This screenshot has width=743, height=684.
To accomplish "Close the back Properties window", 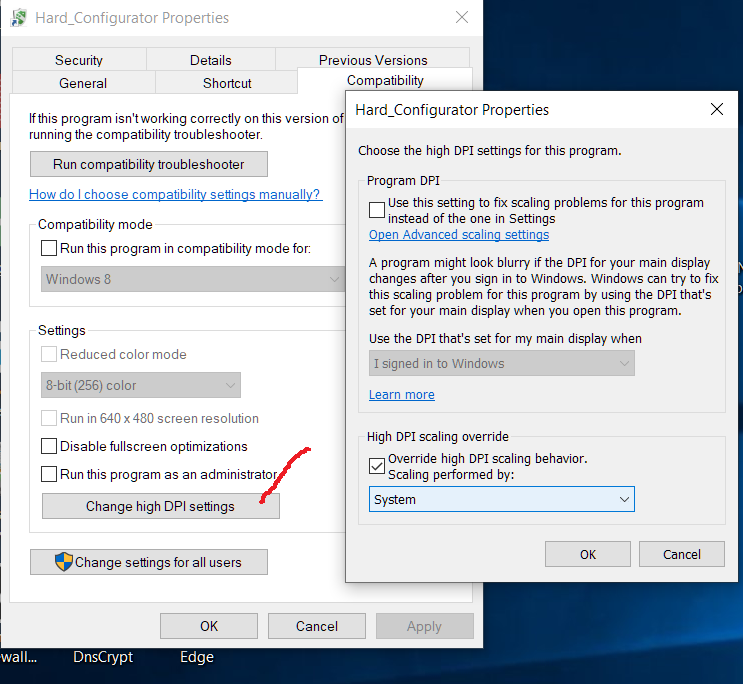I will pyautogui.click(x=462, y=18).
